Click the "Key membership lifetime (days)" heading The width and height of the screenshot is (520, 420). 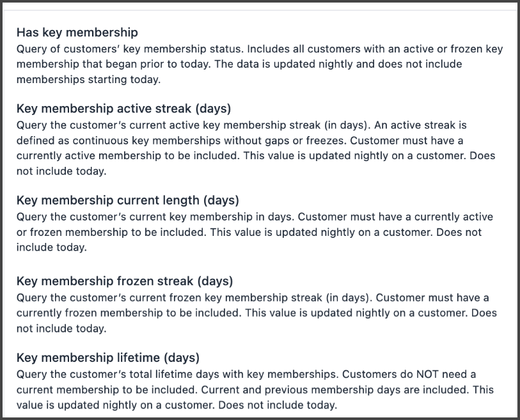click(x=107, y=357)
